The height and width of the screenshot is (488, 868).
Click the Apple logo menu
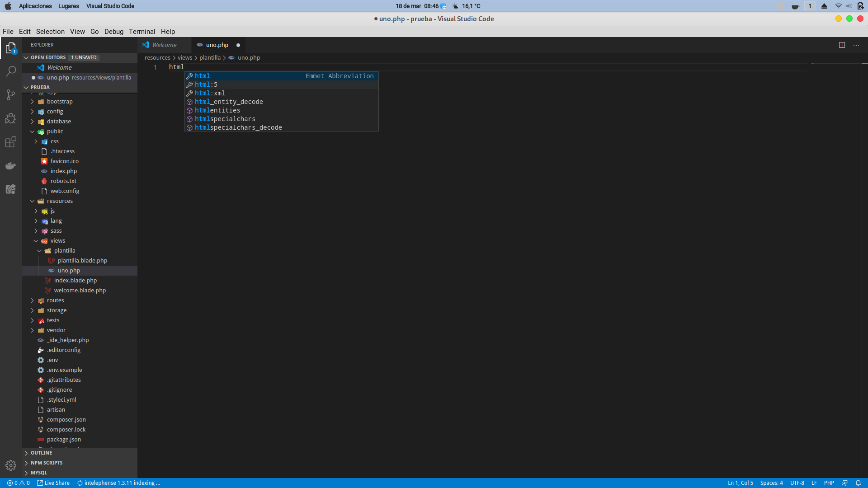pos(8,6)
